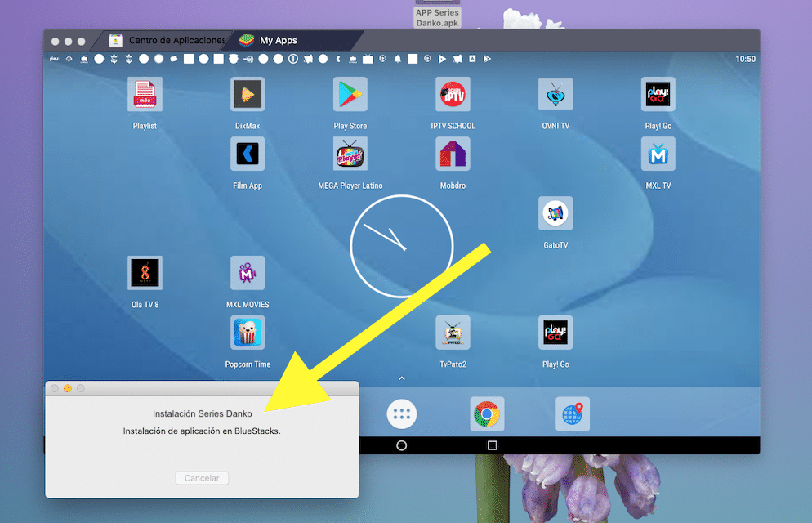Expand the app drawer chevron arrow
Viewport: 812px width, 523px height.
point(401,378)
